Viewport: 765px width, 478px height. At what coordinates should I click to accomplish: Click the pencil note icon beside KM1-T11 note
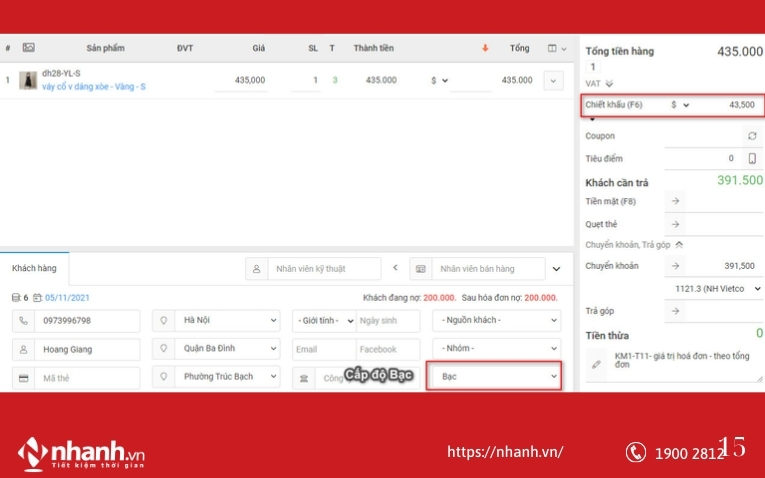click(x=597, y=364)
